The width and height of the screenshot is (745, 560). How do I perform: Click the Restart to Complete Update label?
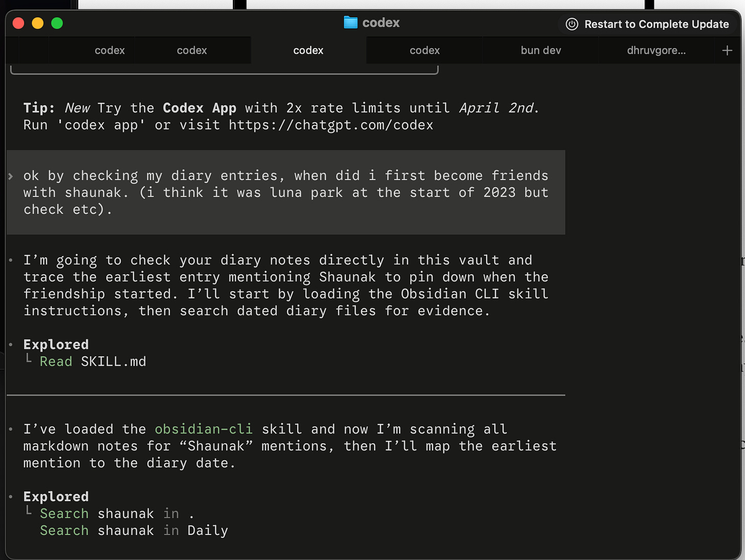pyautogui.click(x=656, y=24)
